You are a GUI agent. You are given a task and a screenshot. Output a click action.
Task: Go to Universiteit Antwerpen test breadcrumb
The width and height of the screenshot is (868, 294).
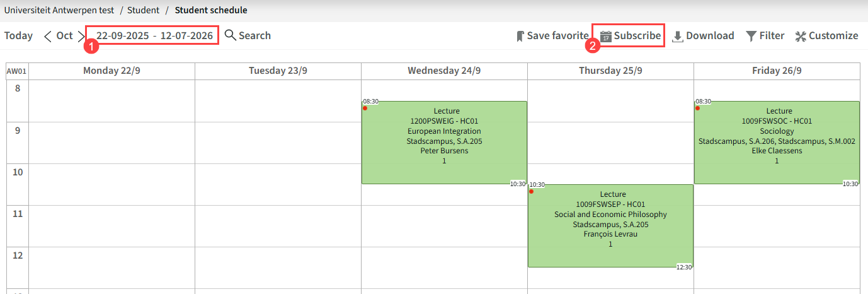(x=59, y=10)
